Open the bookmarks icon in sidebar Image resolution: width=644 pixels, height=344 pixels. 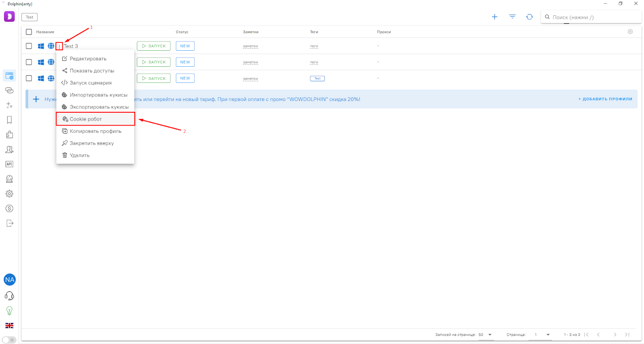(x=9, y=120)
